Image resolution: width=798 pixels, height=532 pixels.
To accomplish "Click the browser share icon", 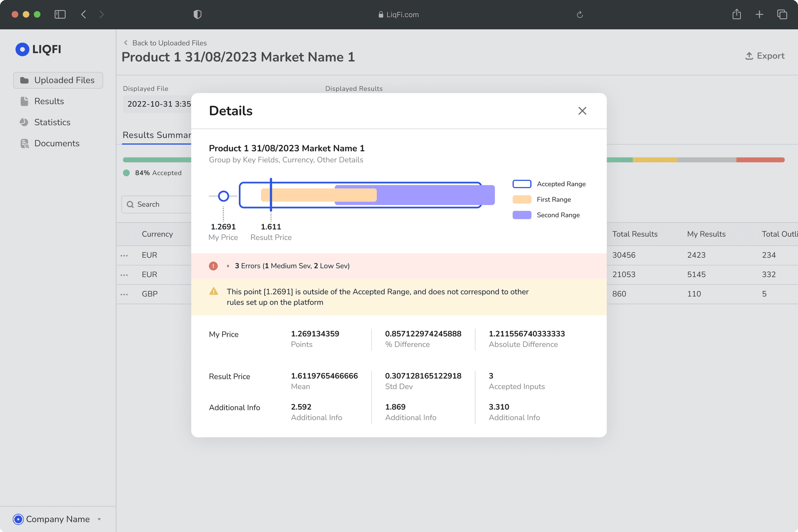I will pos(736,14).
